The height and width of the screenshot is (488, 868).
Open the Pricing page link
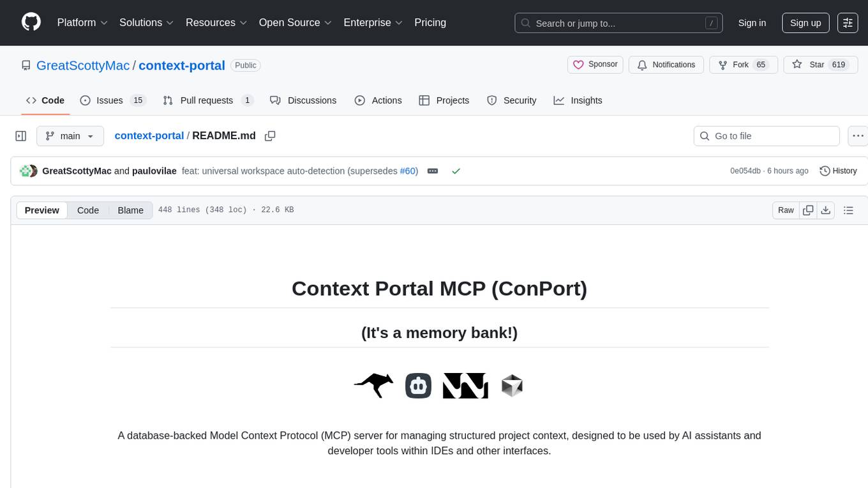(x=430, y=22)
